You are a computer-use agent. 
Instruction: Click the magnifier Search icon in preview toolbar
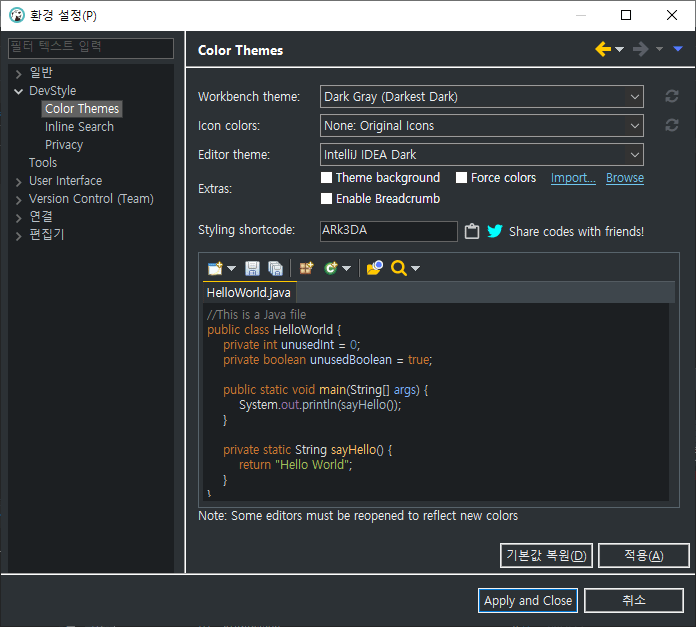[x=398, y=268]
